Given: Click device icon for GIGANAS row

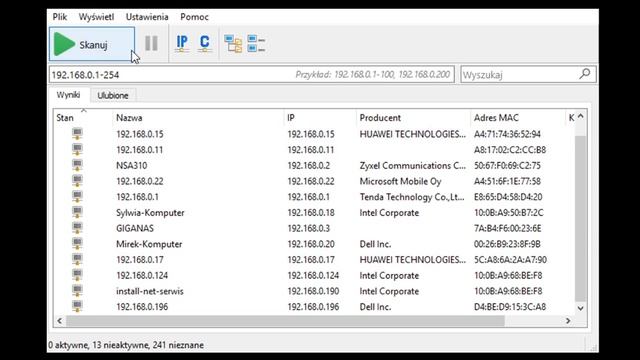Looking at the screenshot, I should (77, 228).
